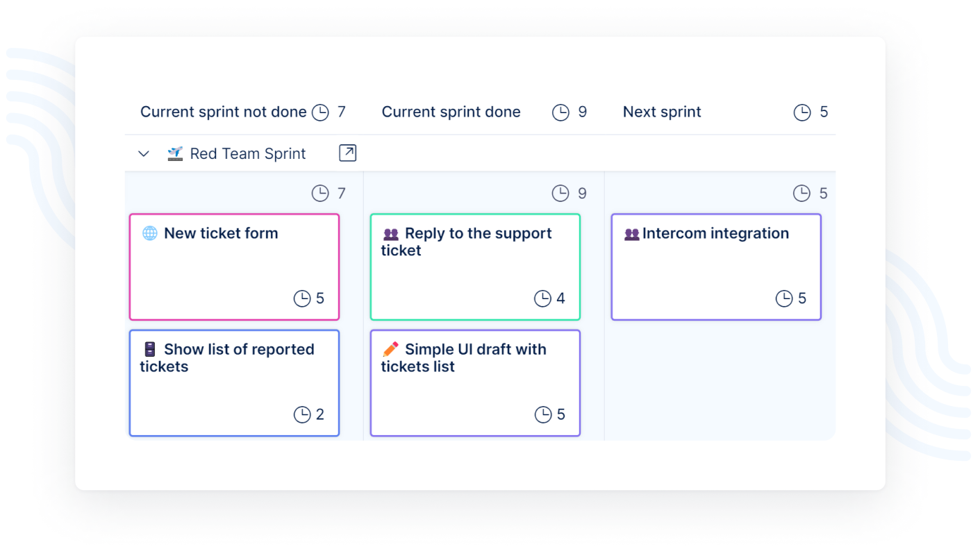Click the pencil icon on Simple UI draft
Screen dimensions: 980x549
pos(391,349)
